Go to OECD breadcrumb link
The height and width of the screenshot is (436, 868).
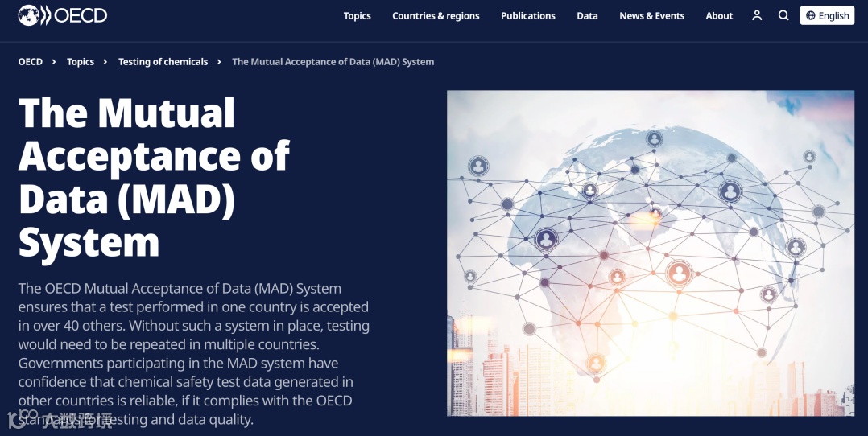(x=31, y=61)
